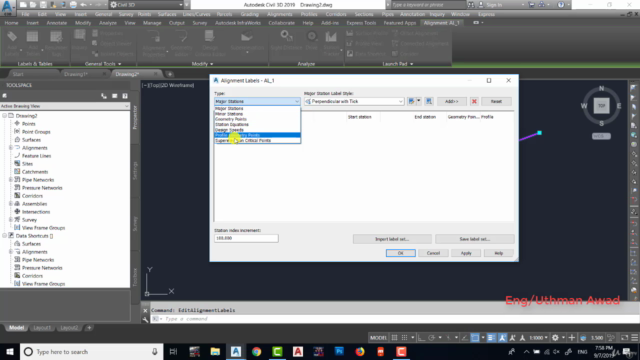This screenshot has width=640, height=360.
Task: Choose Station Equations type option
Action: [x=257, y=124]
